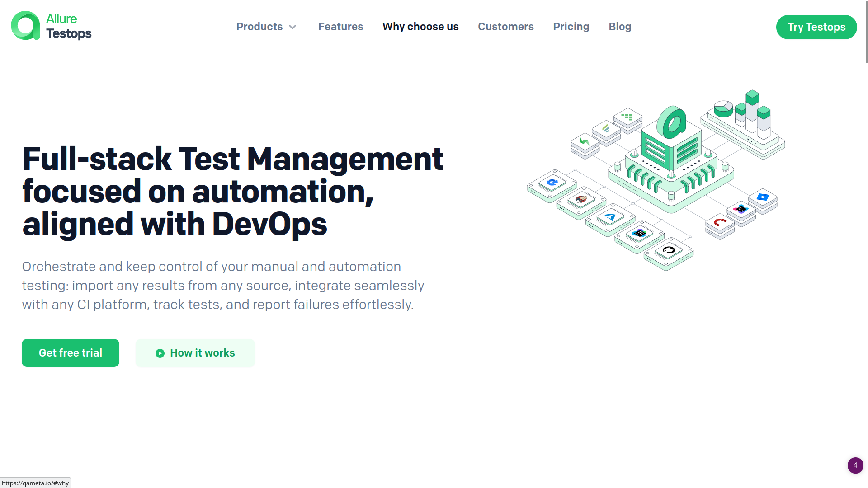Screen dimensions: 868x488
Task: Open the Products dropdown menu
Action: point(266,27)
